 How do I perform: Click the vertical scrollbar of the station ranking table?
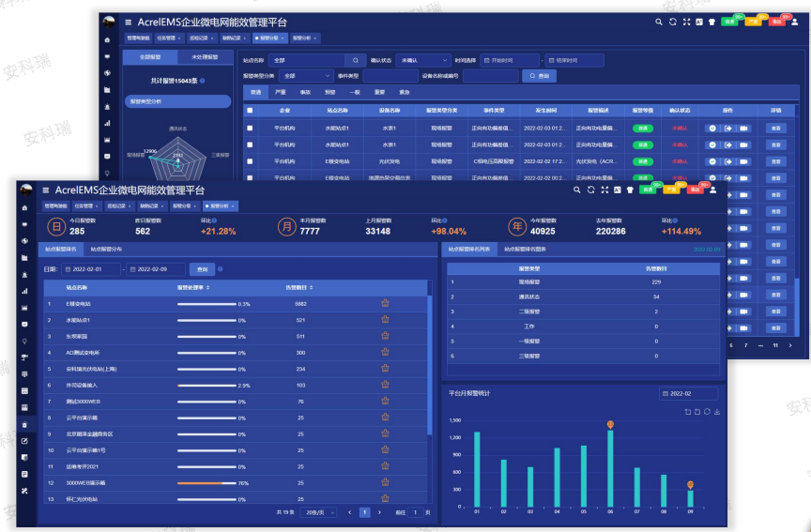[x=429, y=364]
